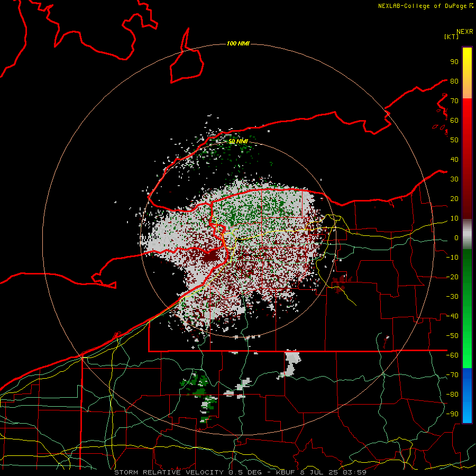476x476 pixels.
Task: Click the positive 10 knot scale value
Action: click(x=454, y=218)
